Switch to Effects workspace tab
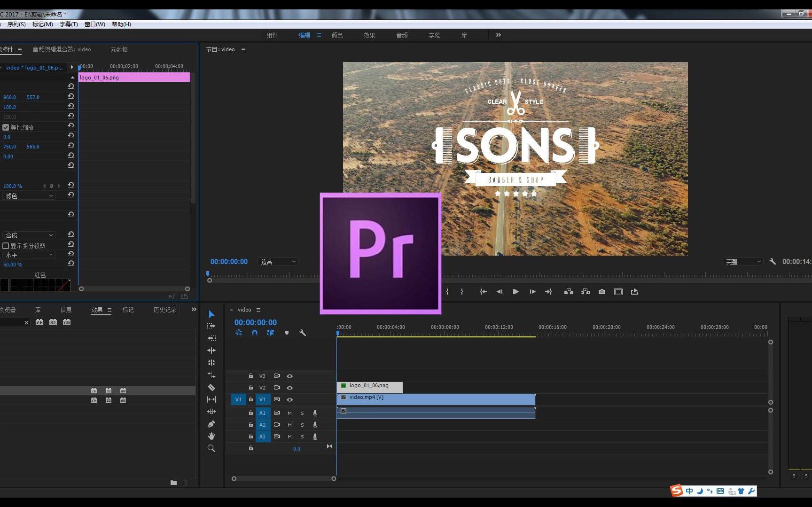The width and height of the screenshot is (812, 507). pyautogui.click(x=369, y=35)
